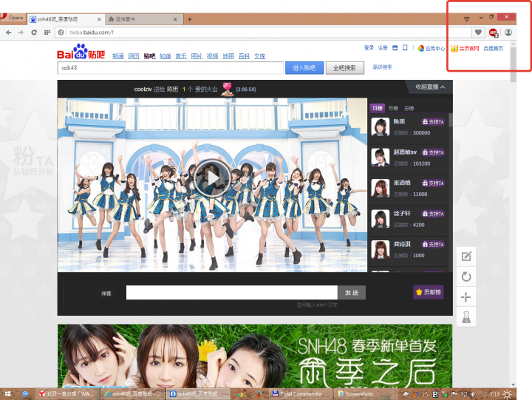
Task: Click the 全吧搜索 button
Action: tap(345, 68)
